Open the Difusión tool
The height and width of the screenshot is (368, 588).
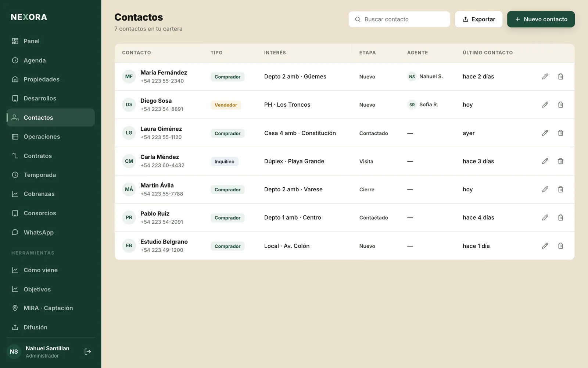point(51,328)
